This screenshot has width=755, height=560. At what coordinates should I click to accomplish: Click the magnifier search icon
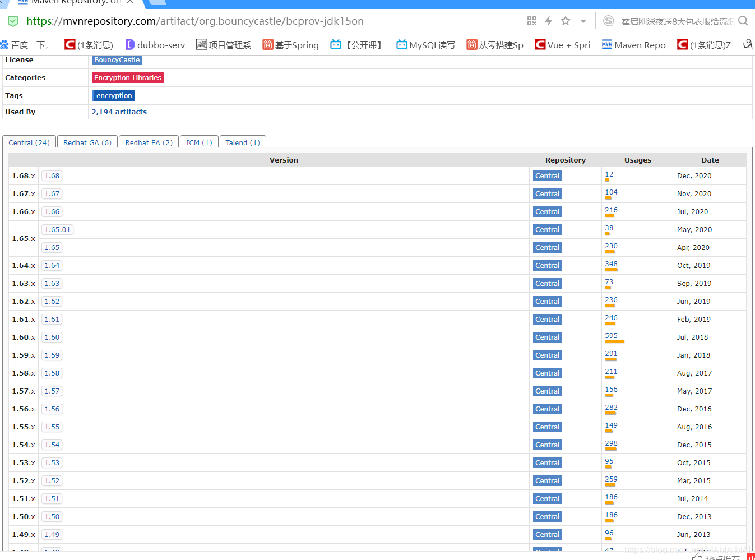pos(743,21)
